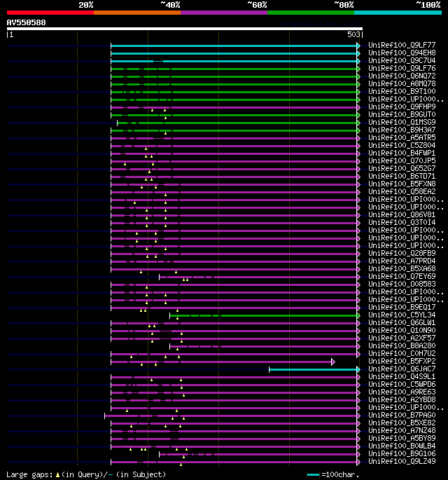448x480 pixels.
Task: Open hit UniRef100_A8MQ78
Action: 402,84
